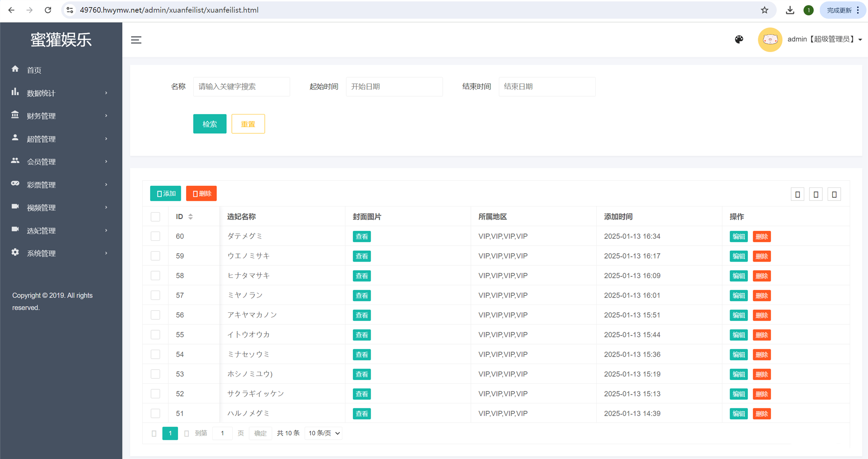868x459 pixels.
Task: Open the 10 条/页 page size dropdown
Action: 323,433
